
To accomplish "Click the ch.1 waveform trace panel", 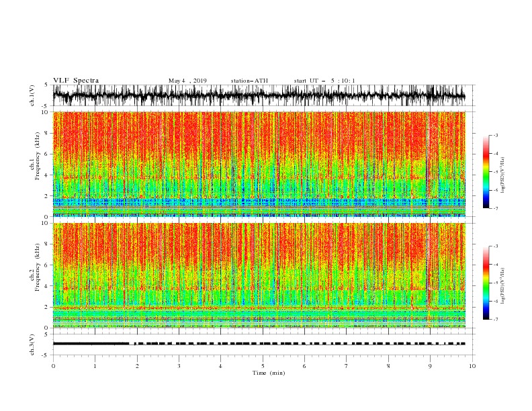I will coord(263,95).
